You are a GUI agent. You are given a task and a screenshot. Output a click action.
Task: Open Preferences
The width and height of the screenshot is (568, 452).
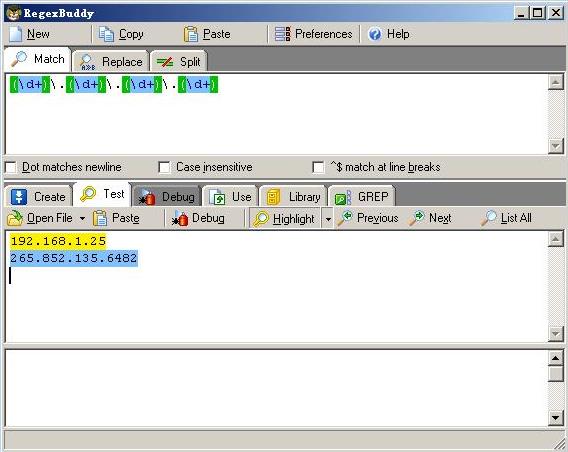click(313, 34)
